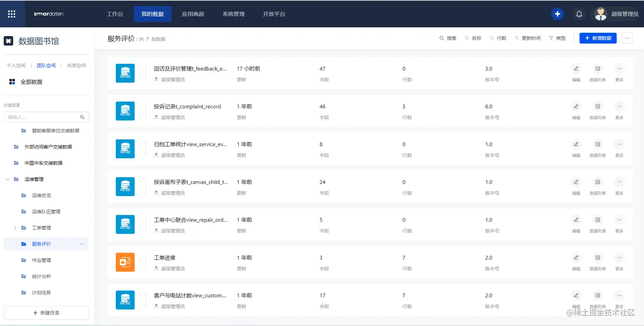Viewport: 644px width, 326px height.
Task: Open the 系统管理 menu
Action: point(233,14)
